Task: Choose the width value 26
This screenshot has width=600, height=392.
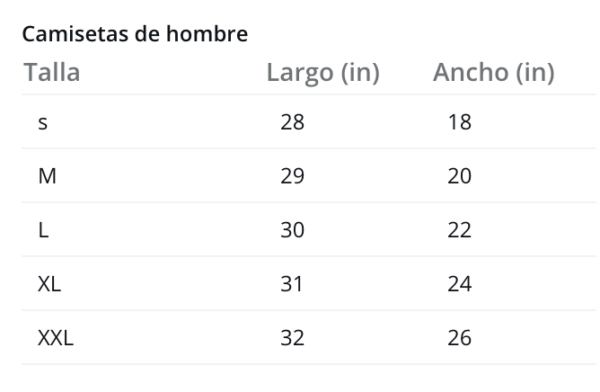Action: pyautogui.click(x=460, y=338)
